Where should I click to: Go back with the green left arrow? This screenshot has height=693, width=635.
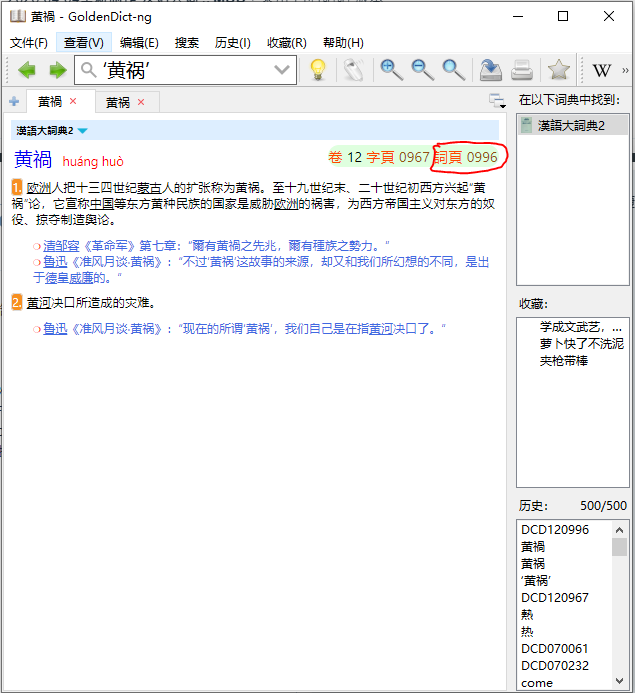27,70
